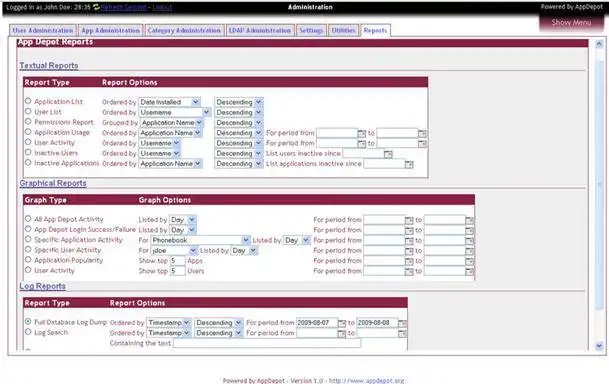Click the refresh session icon
Viewport: 609px width, 384px height.
(x=96, y=7)
